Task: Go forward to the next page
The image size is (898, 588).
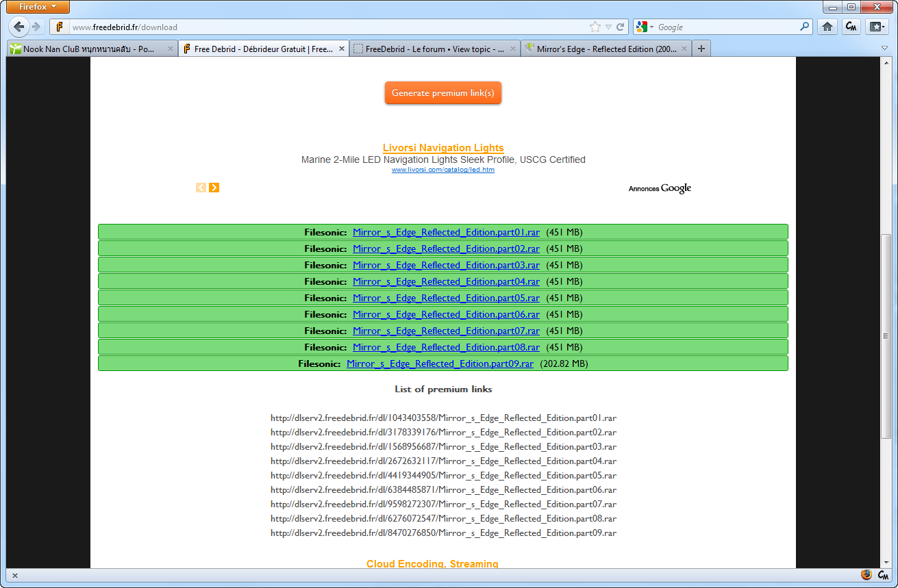Action: pyautogui.click(x=36, y=27)
